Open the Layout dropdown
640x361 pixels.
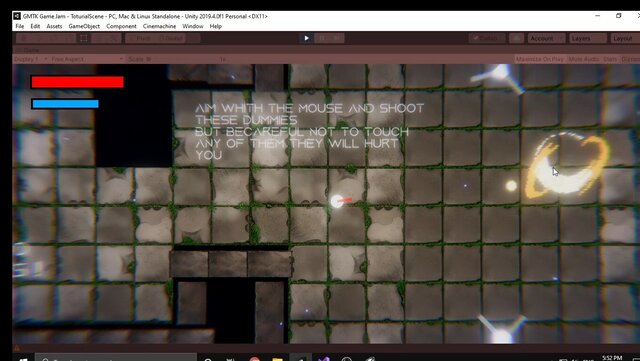(x=624, y=38)
